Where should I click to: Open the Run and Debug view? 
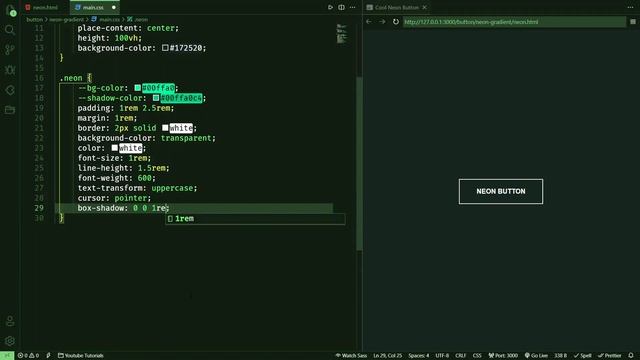10,70
